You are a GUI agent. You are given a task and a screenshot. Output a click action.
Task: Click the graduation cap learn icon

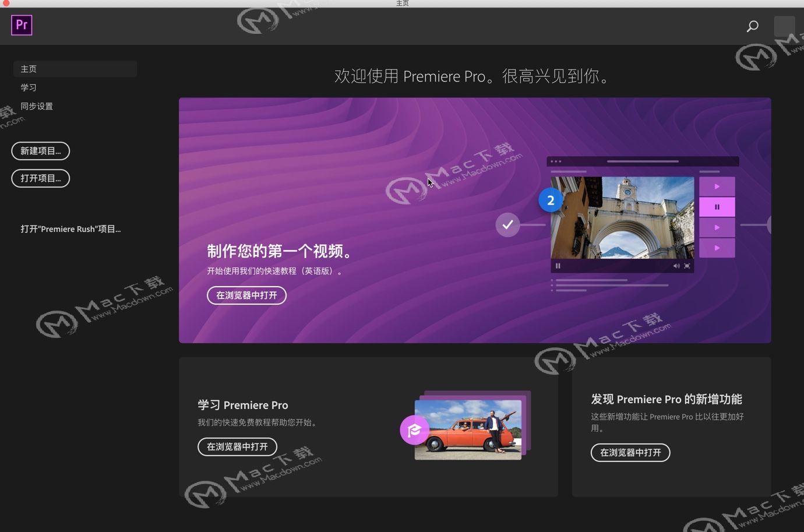tap(414, 430)
